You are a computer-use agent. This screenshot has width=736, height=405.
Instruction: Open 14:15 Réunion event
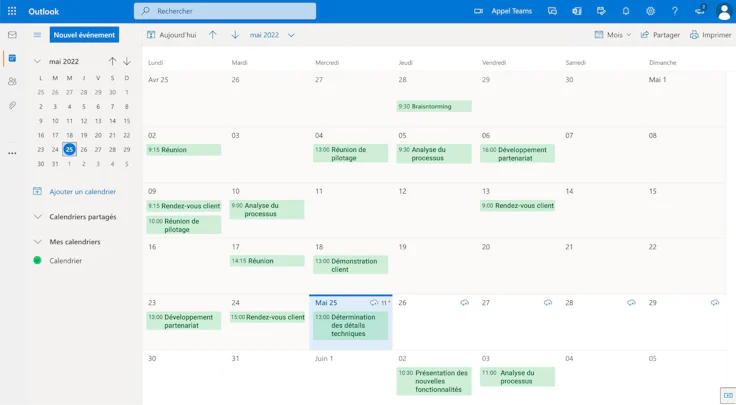(x=267, y=261)
